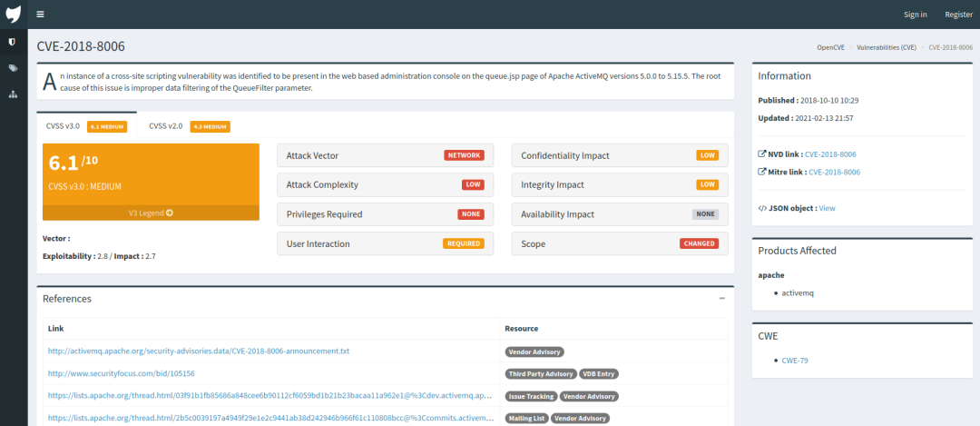
Task: Open the sitemap CWE sidebar icon
Action: (x=13, y=94)
